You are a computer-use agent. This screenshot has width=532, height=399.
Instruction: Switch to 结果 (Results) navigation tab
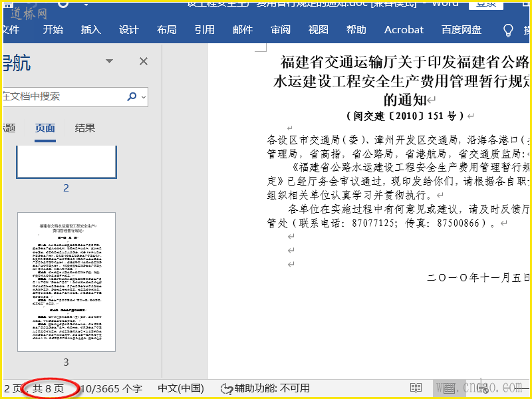pyautogui.click(x=85, y=128)
